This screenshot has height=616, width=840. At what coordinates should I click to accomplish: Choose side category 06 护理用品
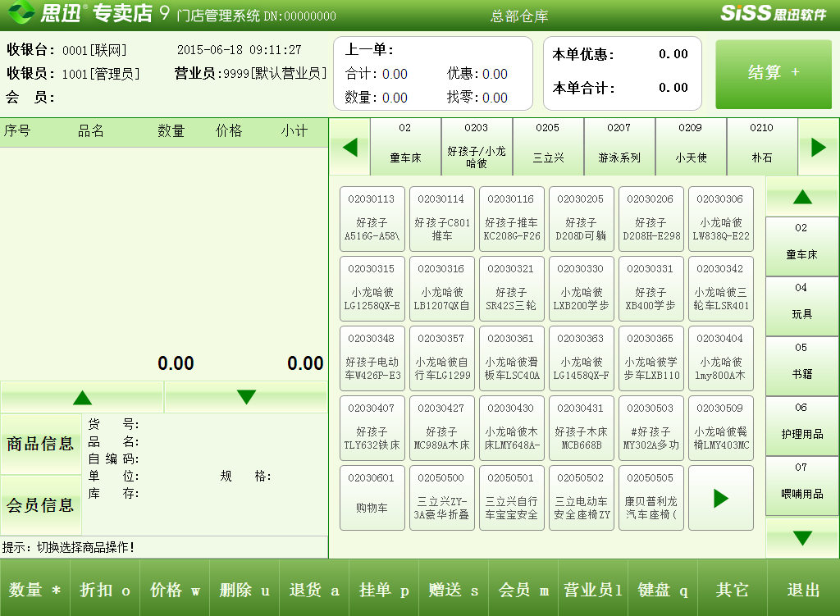[802, 427]
